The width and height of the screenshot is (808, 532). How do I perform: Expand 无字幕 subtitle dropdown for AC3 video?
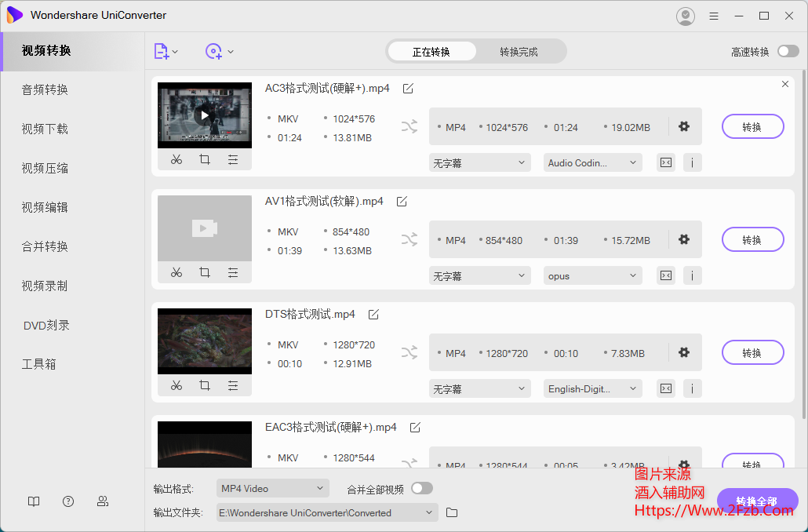[481, 162]
